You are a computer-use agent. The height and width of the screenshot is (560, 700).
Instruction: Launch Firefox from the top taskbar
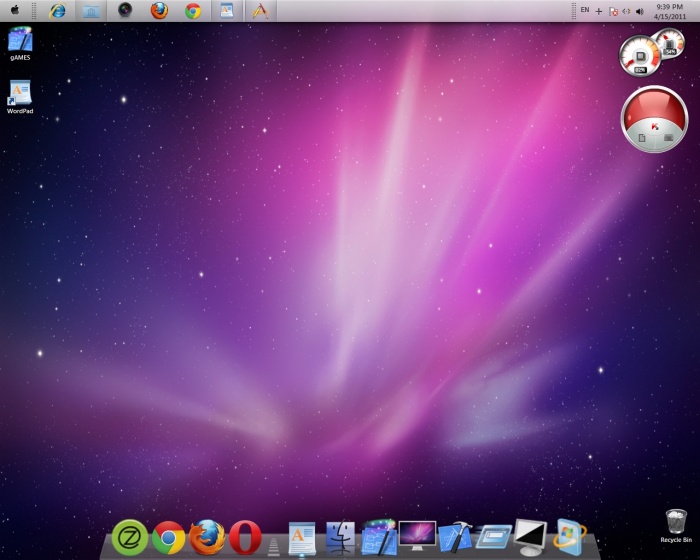click(x=159, y=11)
